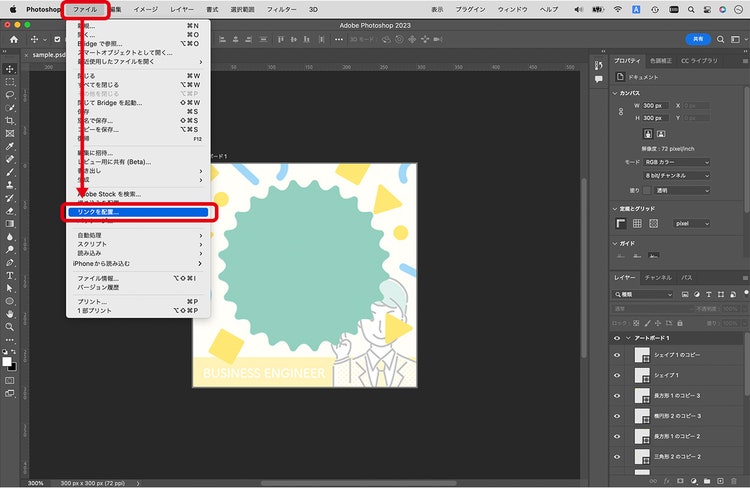
Task: Select the Clone Stamp tool
Action: (10, 185)
